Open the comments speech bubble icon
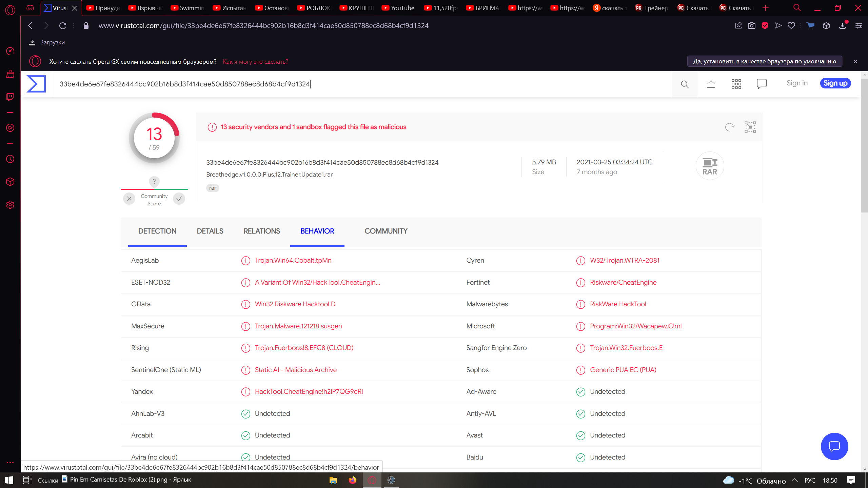Image resolution: width=868 pixels, height=488 pixels. (762, 84)
